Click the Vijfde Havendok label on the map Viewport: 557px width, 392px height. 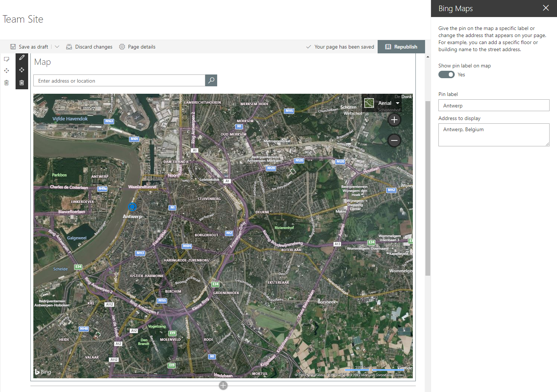click(x=70, y=119)
